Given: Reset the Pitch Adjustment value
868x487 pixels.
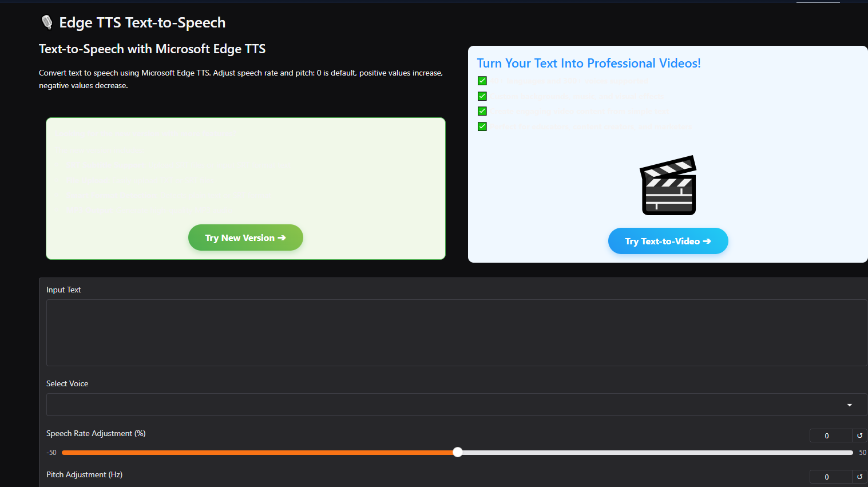Looking at the screenshot, I should [x=859, y=477].
